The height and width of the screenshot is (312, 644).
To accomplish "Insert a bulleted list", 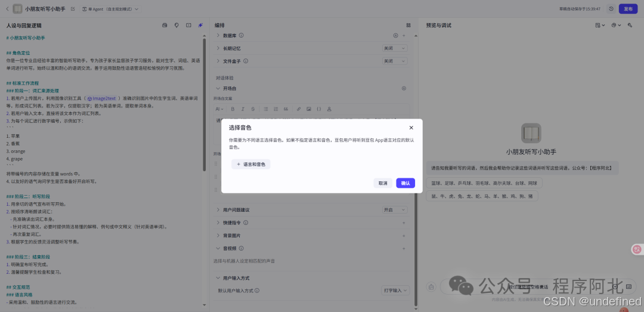I will [266, 109].
